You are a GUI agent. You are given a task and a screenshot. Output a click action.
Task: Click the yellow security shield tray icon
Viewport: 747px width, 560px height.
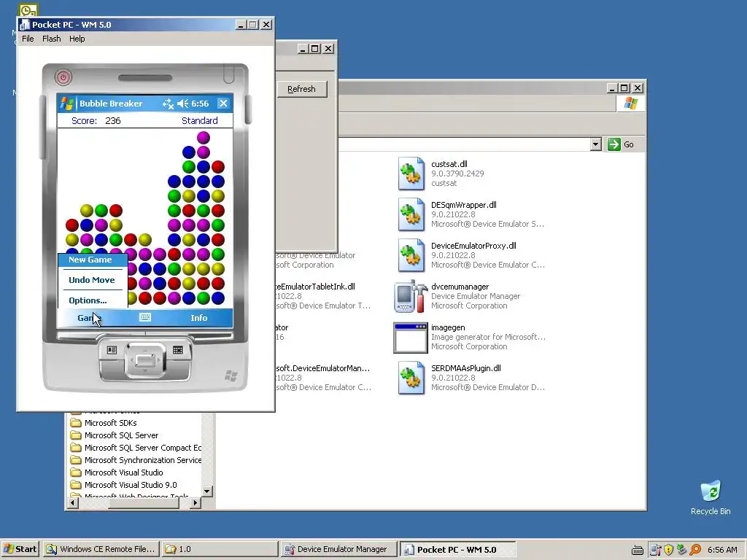click(x=669, y=550)
